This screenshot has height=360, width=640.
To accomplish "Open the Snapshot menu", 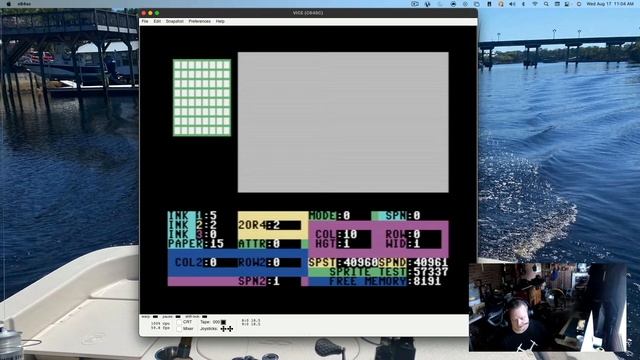I will [175, 21].
